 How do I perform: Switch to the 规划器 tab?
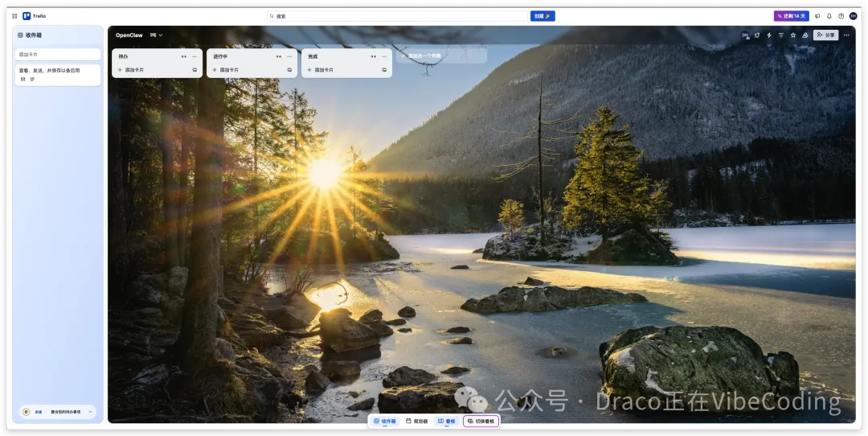[418, 421]
